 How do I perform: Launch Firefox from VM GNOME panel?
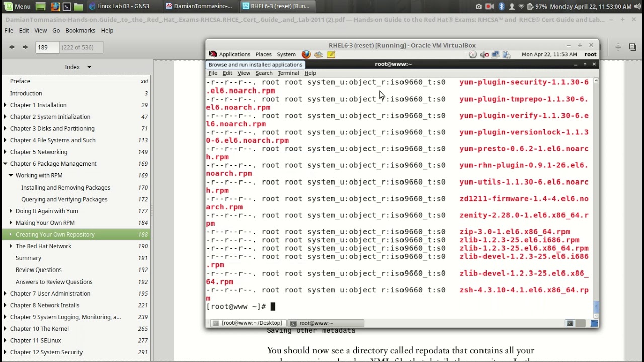pos(306,54)
